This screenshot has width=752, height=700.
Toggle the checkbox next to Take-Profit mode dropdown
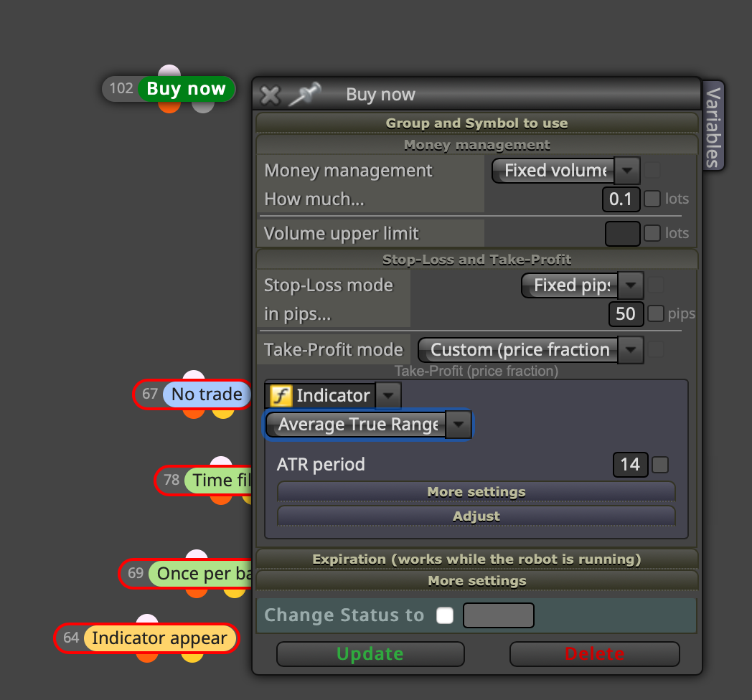(656, 349)
